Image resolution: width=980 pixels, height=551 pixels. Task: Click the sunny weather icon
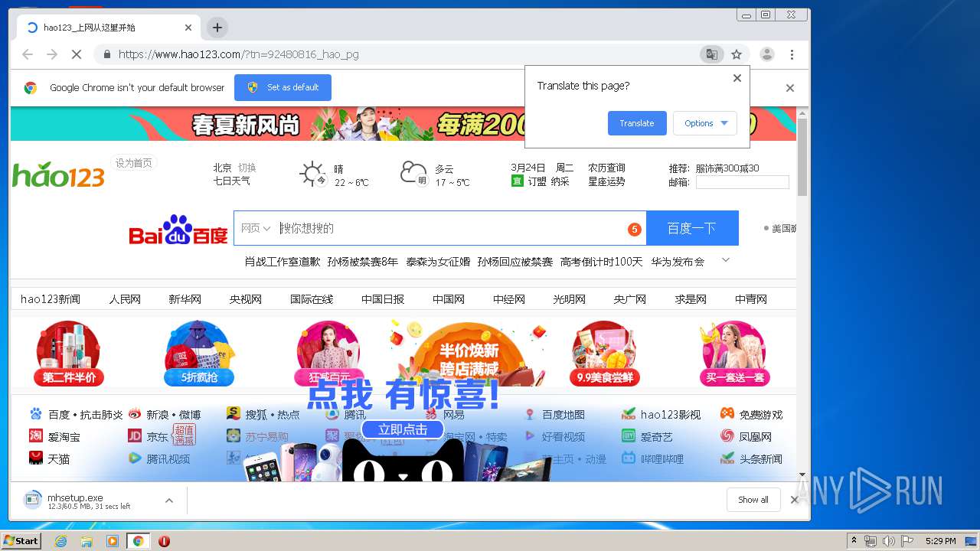click(312, 174)
